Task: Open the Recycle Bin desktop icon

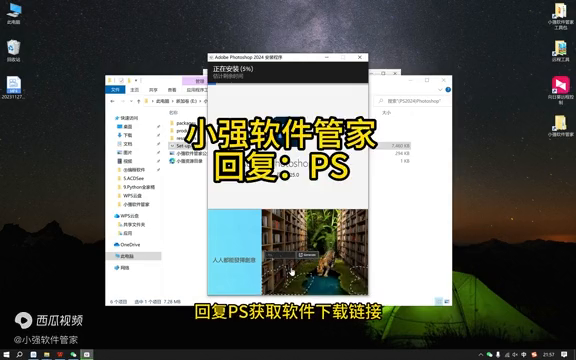Action: pos(13,50)
